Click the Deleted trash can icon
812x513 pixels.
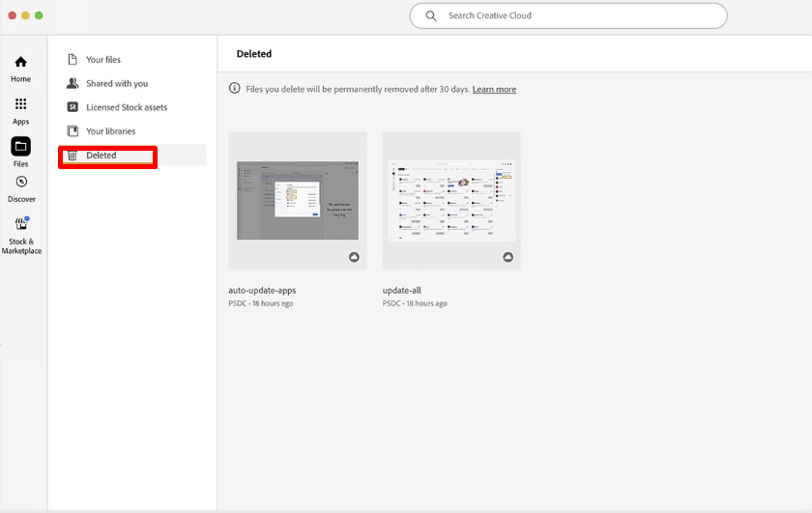point(72,156)
